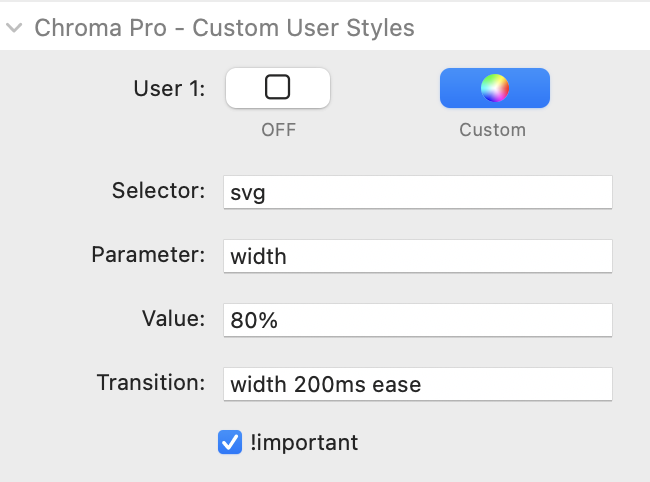Activate the blue Custom style button

pyautogui.click(x=495, y=88)
